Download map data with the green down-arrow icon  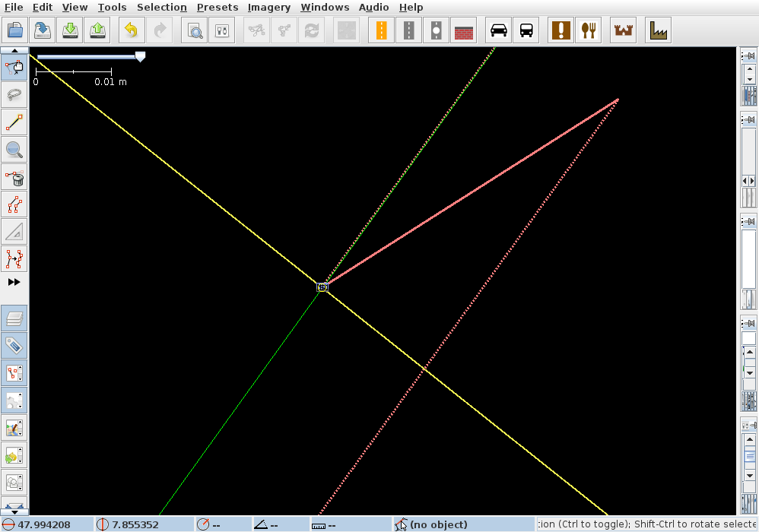(x=70, y=30)
